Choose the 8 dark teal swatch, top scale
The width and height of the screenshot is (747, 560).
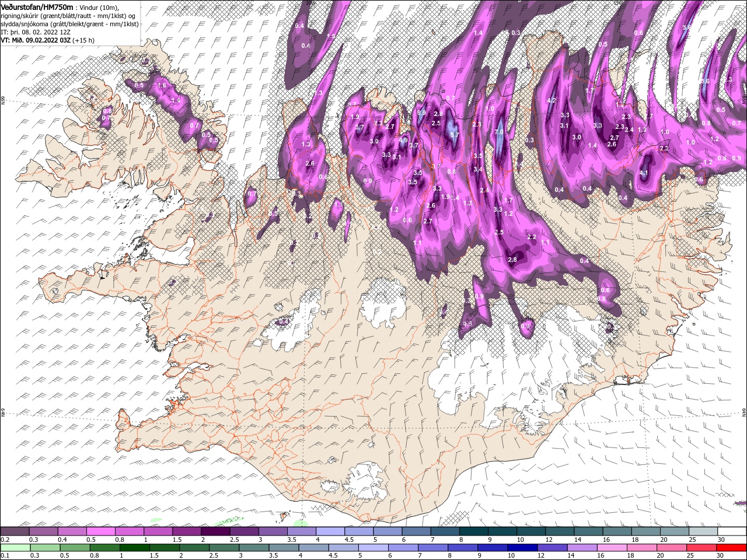coord(474,531)
